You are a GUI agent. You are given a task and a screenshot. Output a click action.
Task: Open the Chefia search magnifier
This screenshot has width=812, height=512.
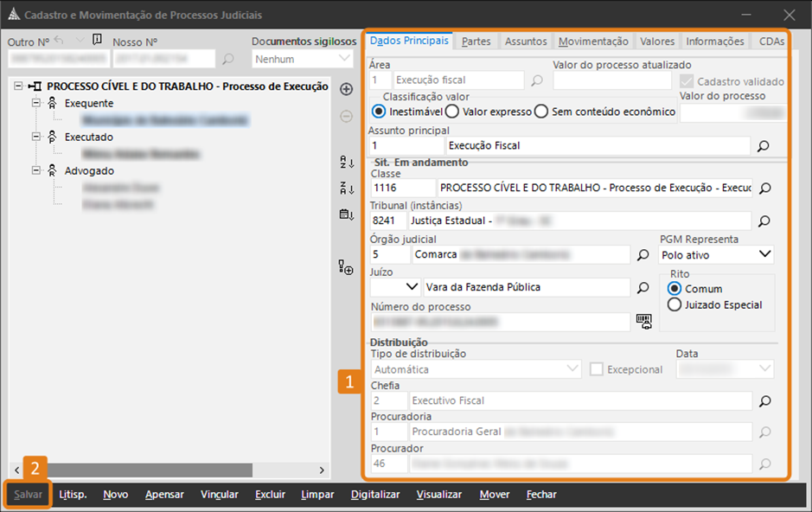(x=764, y=401)
